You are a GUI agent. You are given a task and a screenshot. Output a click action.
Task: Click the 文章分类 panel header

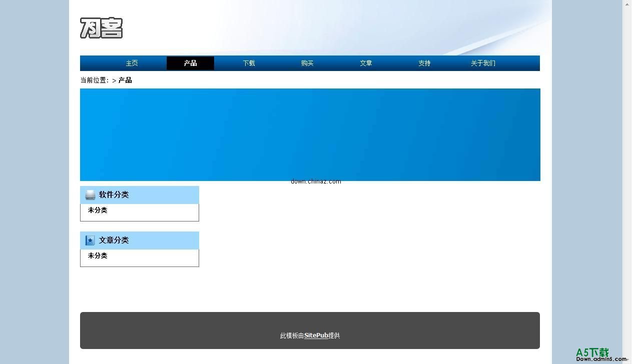click(x=114, y=240)
